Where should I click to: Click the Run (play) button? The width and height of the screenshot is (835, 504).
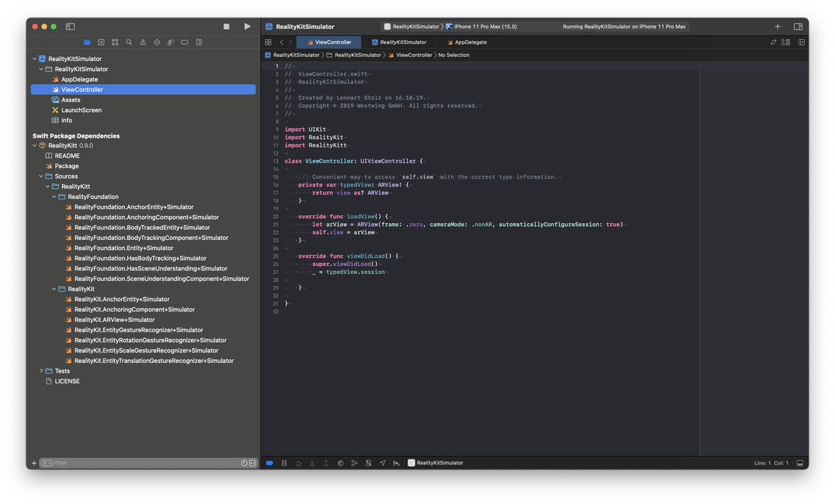(x=247, y=26)
